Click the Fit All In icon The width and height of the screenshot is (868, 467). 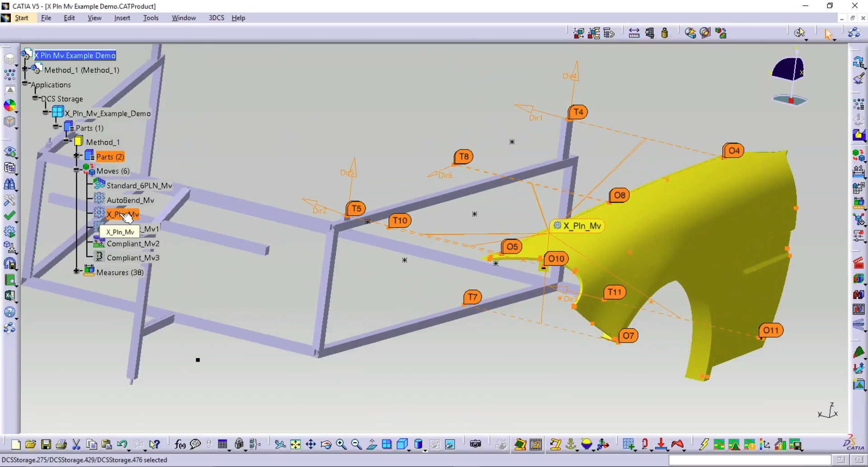[295, 444]
